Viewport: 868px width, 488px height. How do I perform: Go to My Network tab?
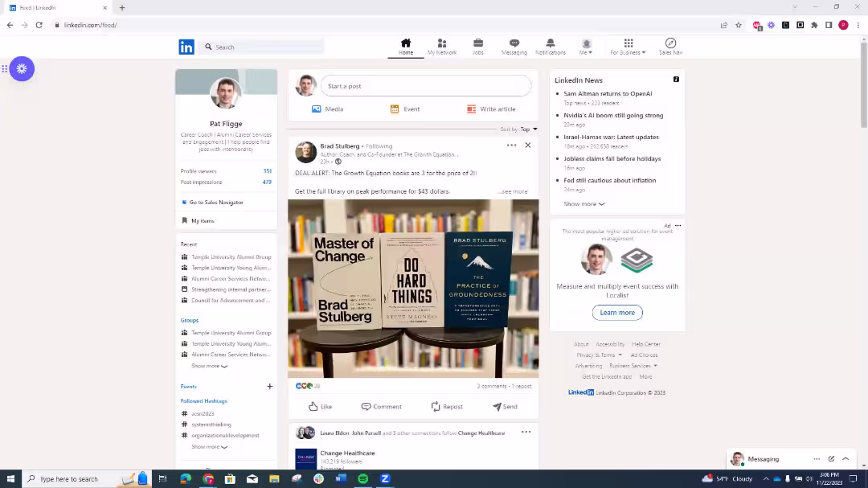pyautogui.click(x=442, y=47)
